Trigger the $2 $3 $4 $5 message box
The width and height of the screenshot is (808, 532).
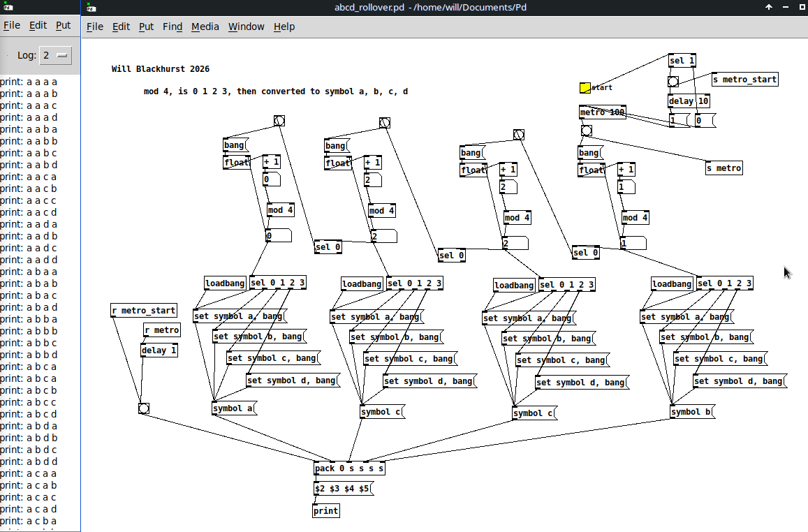tap(341, 488)
